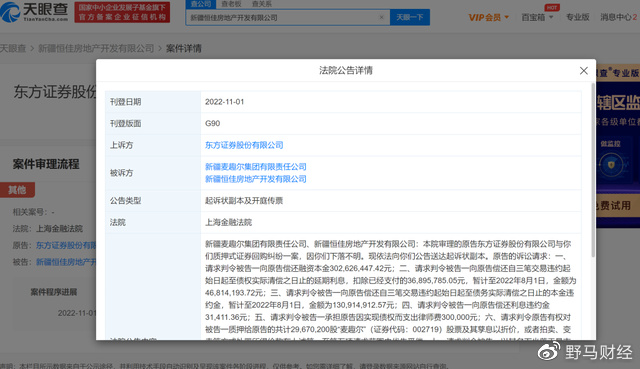
Task: Open 新疆恒佳房地产开发有限公司 link in dialog
Action: point(256,179)
